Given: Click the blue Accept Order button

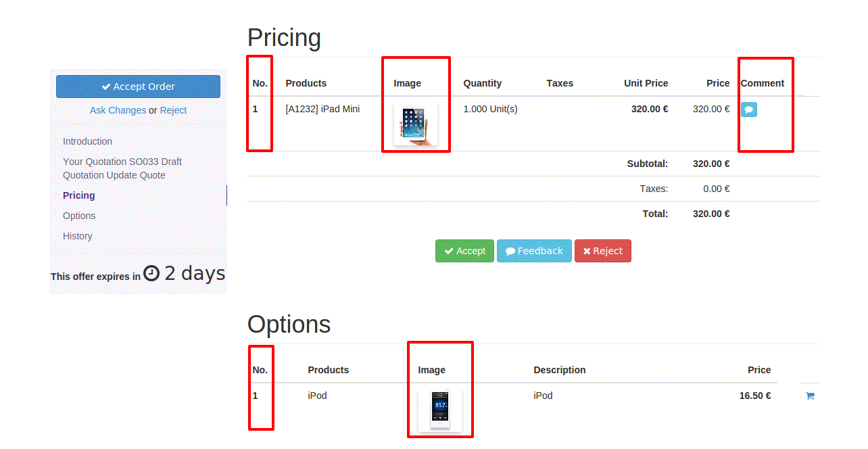Looking at the screenshot, I should (x=138, y=87).
